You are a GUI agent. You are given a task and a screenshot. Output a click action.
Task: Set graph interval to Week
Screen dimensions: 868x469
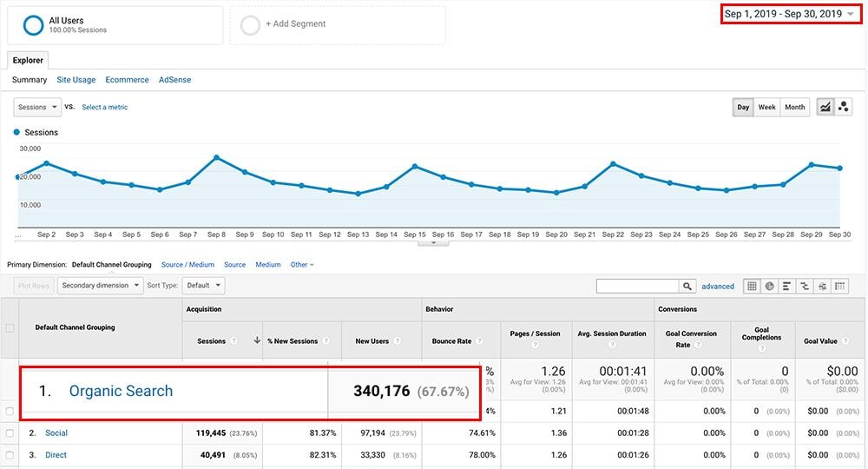point(766,108)
